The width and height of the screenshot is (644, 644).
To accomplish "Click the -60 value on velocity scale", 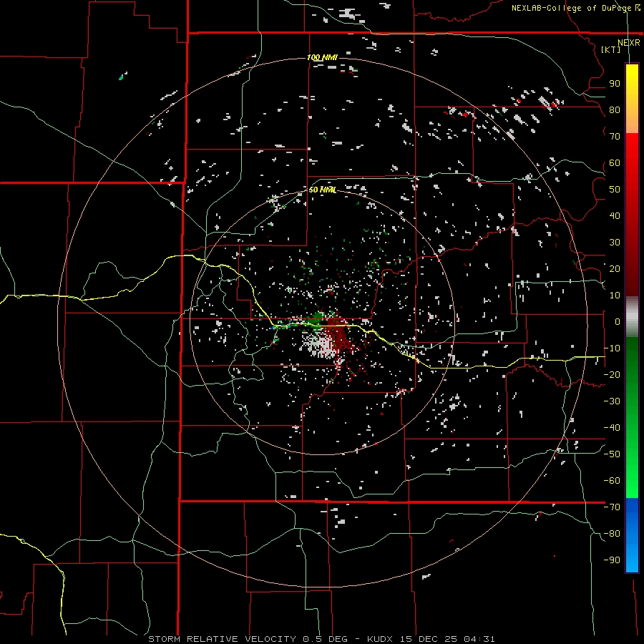I will (612, 481).
